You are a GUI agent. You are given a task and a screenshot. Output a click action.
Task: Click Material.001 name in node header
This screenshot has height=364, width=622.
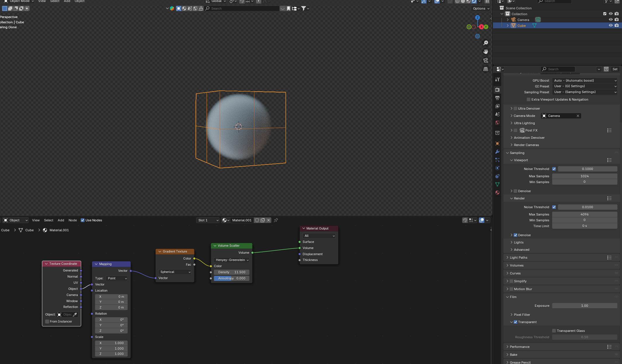[242, 220]
